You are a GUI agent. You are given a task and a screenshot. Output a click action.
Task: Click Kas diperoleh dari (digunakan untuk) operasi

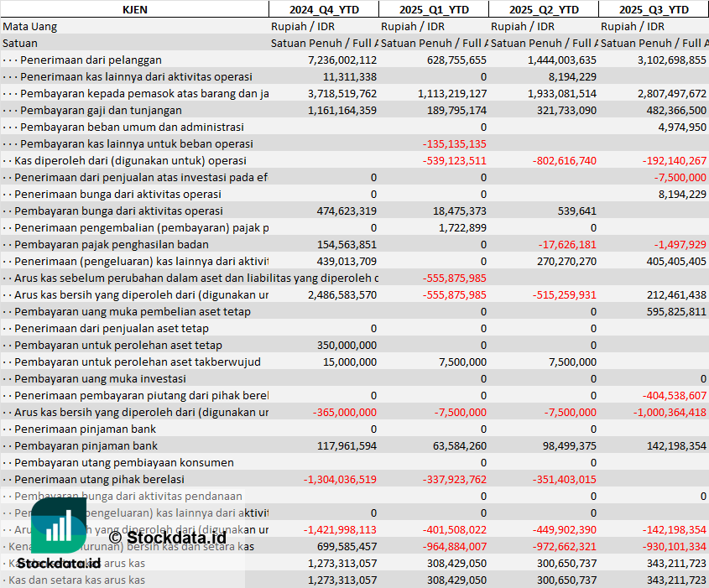pos(130,160)
